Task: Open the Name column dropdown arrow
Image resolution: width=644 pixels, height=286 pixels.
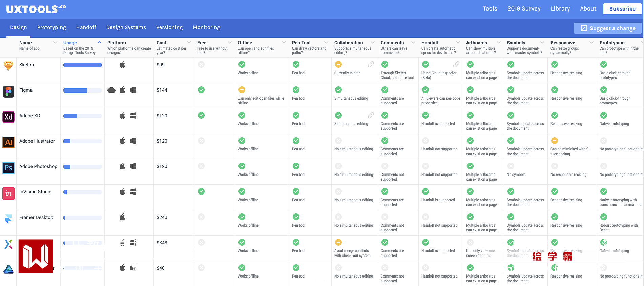Action: click(x=55, y=42)
